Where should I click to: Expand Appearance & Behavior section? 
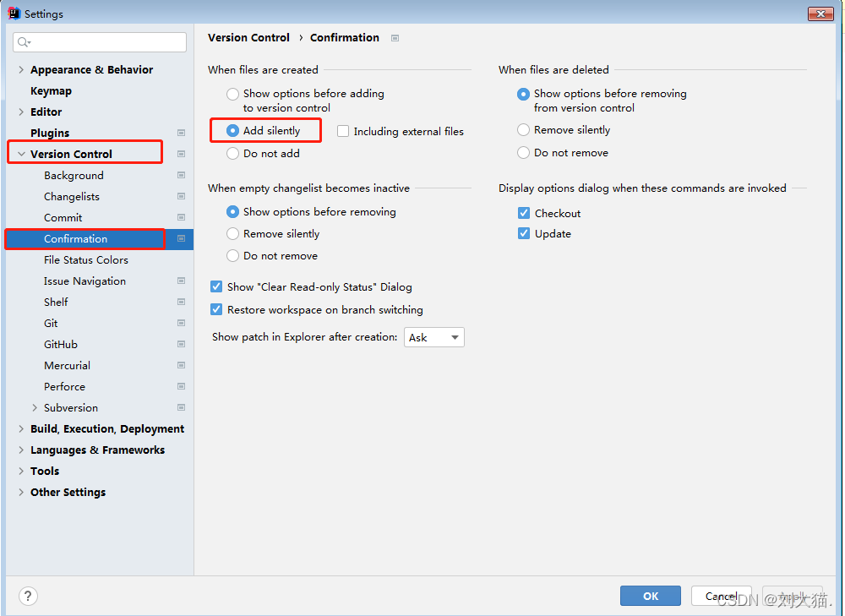(x=21, y=69)
